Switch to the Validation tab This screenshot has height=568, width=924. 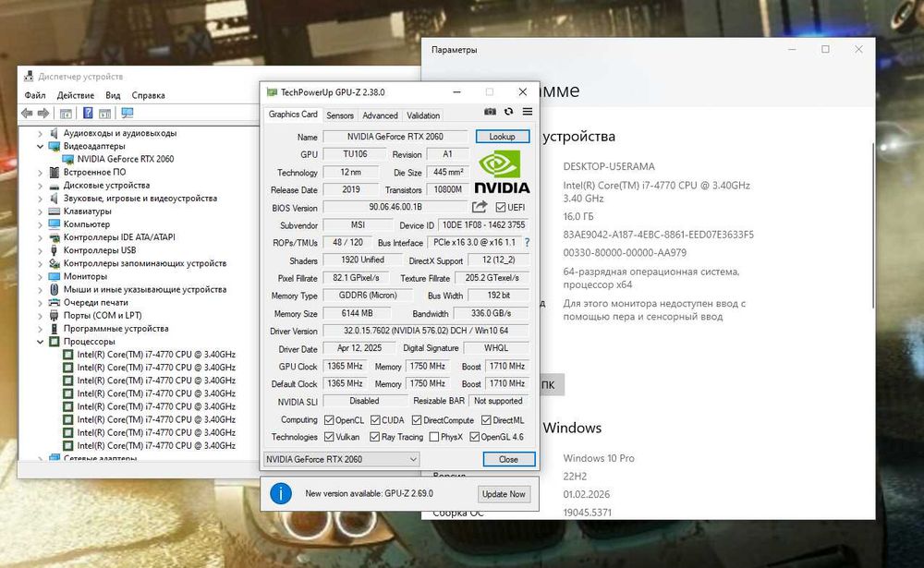pyautogui.click(x=423, y=115)
